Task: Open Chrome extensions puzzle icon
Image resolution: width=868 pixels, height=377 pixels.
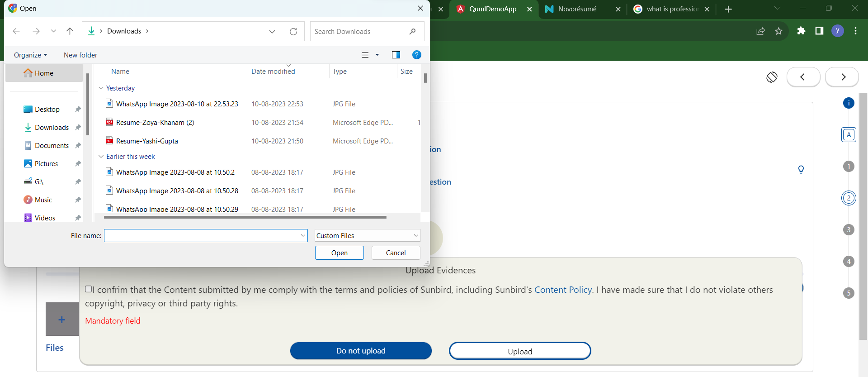Action: point(801,31)
